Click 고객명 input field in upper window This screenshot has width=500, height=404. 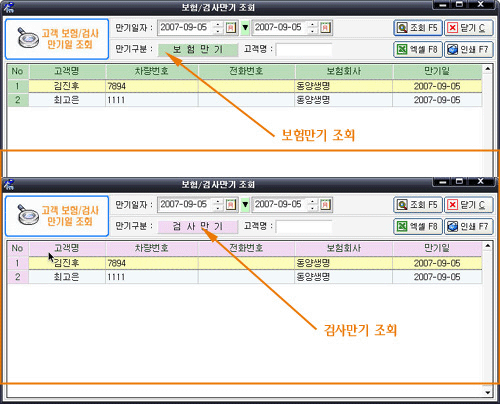click(304, 50)
